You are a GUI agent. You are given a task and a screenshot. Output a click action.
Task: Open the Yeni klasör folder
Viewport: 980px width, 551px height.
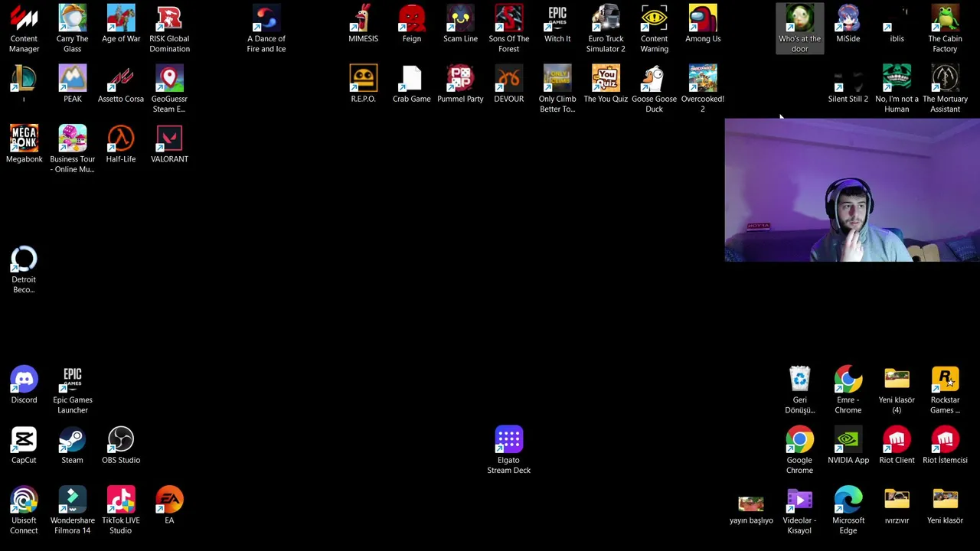945,505
